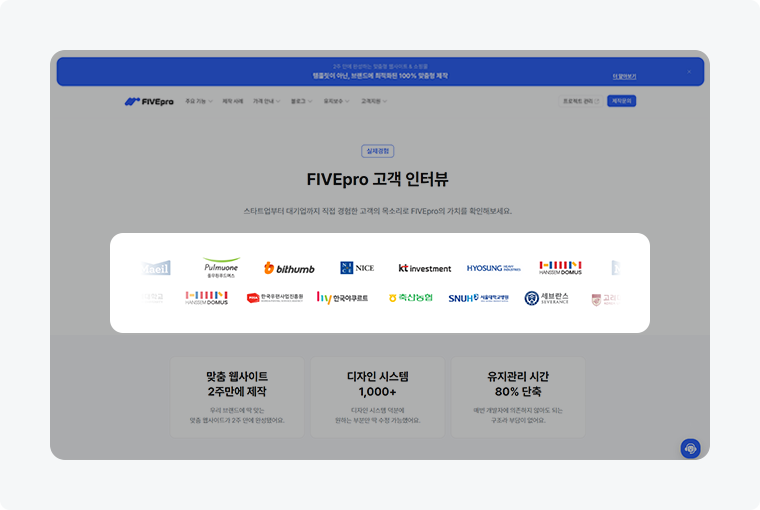Viewport: 760px width, 510px height.
Task: Click the 유지관리 시간 80% 단축 card
Action: [x=518, y=398]
